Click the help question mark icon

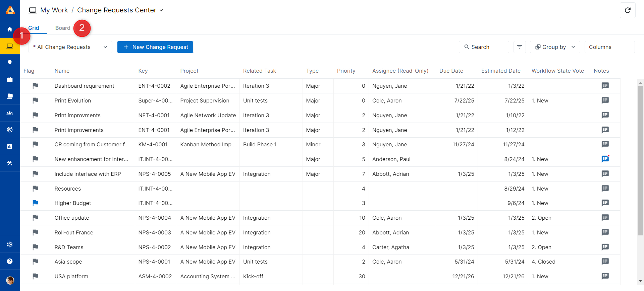click(10, 261)
